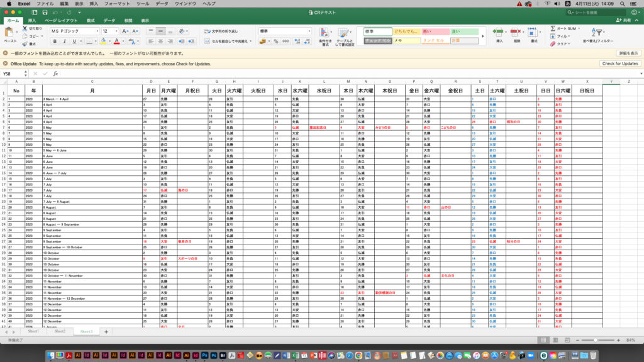Switch to the Insert ribbon tab
644x362 pixels.
coord(32,20)
